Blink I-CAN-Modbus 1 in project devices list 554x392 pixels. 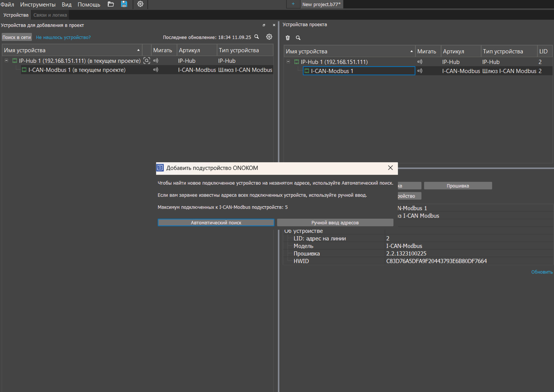pos(420,71)
